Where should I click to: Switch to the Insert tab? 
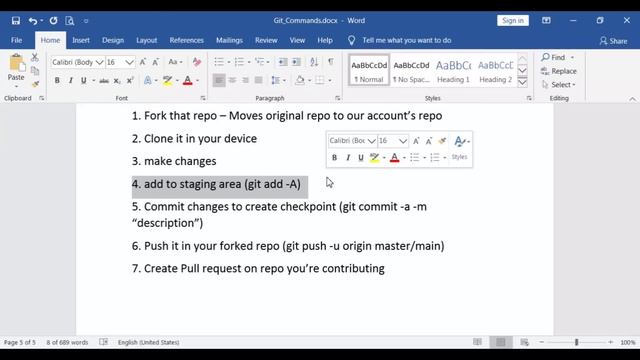81,40
